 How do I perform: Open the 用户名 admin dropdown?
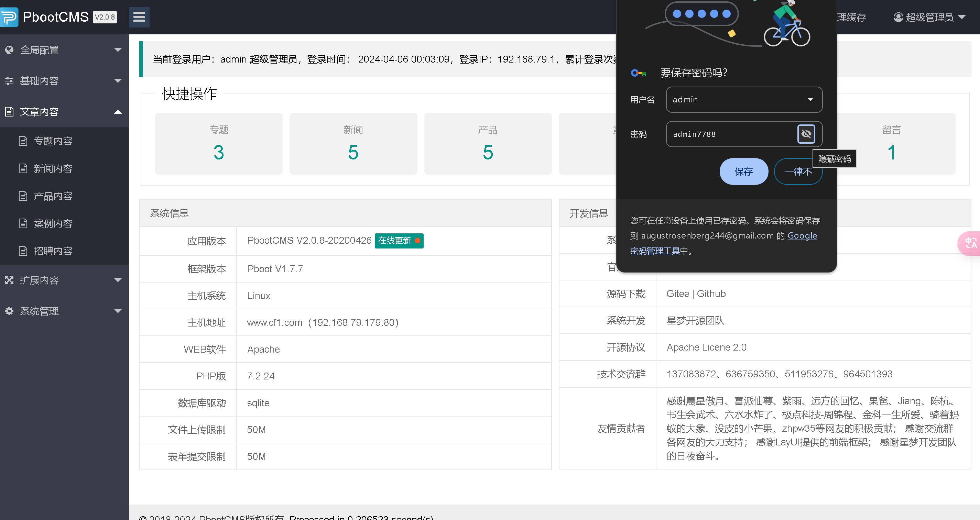tap(810, 100)
